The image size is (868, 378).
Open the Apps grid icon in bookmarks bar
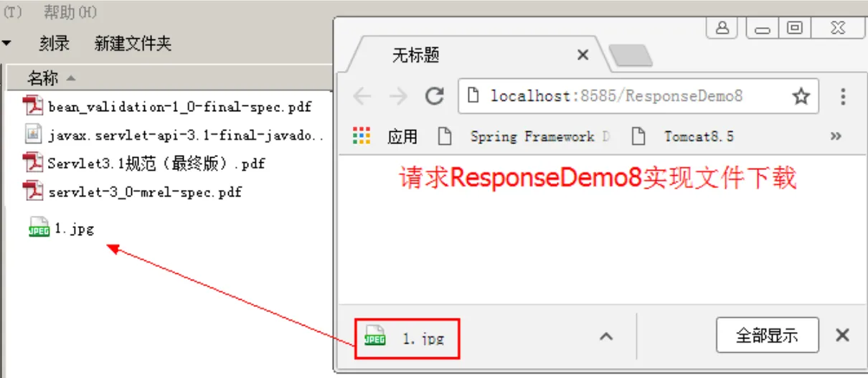pos(362,136)
